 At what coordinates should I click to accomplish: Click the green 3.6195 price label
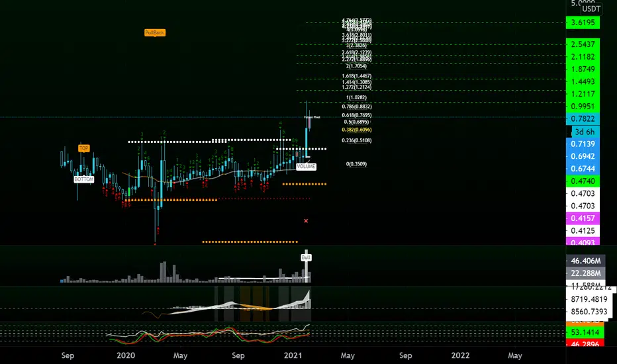point(583,23)
